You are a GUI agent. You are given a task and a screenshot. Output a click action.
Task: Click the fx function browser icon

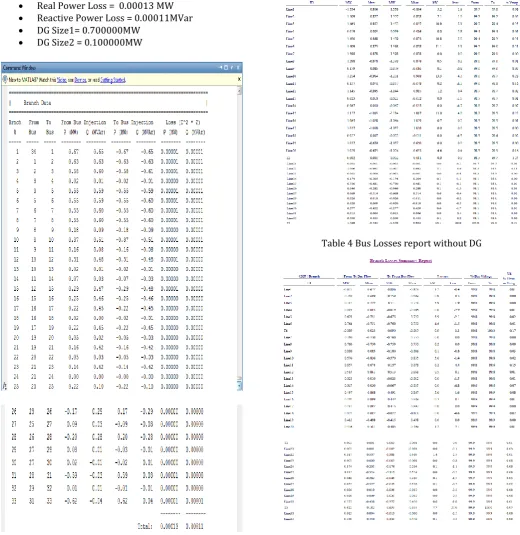[5, 386]
